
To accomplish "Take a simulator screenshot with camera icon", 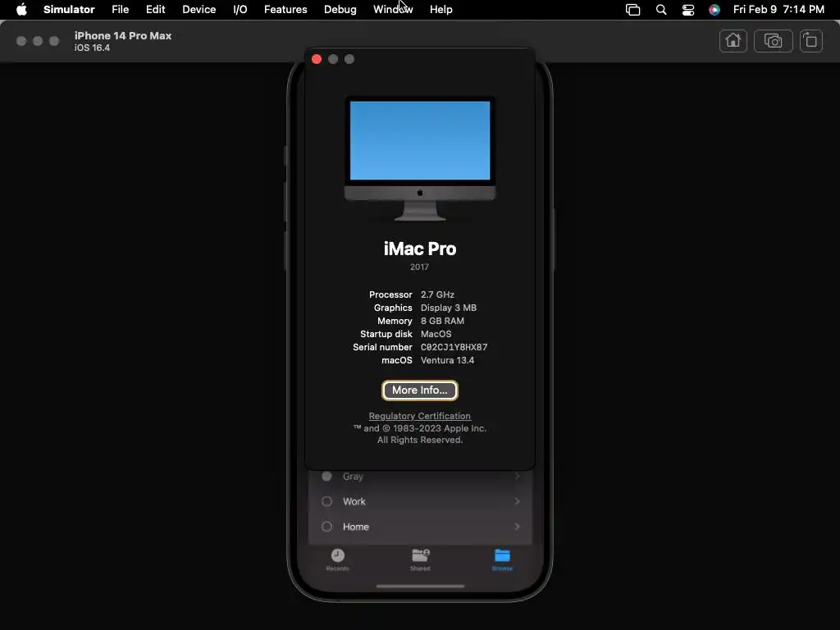I will coord(773,41).
